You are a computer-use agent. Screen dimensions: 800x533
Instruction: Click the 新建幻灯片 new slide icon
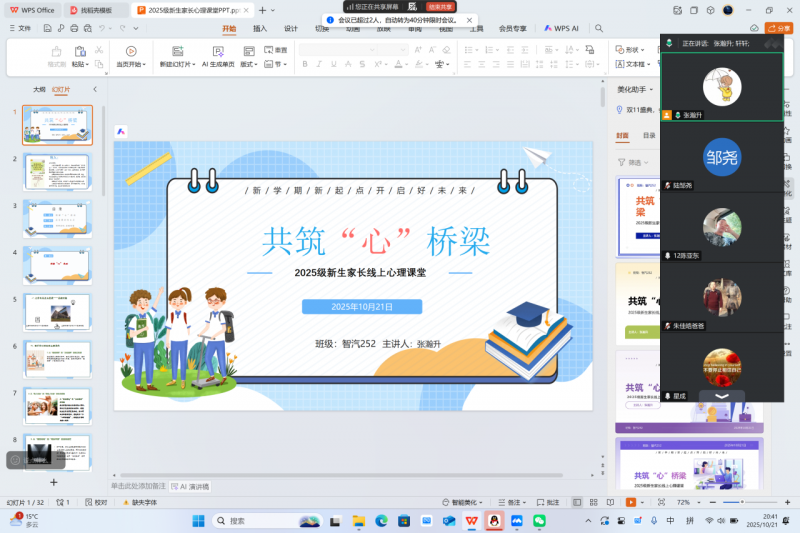pyautogui.click(x=179, y=51)
